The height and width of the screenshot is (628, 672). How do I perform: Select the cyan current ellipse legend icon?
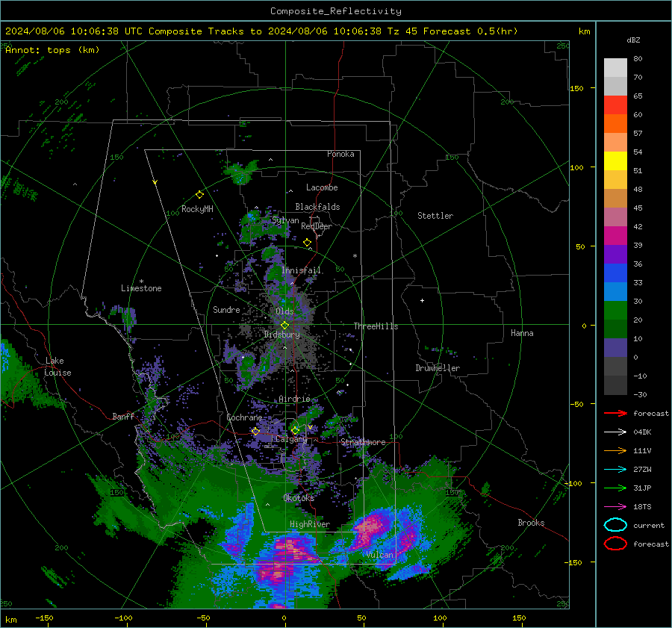point(615,525)
